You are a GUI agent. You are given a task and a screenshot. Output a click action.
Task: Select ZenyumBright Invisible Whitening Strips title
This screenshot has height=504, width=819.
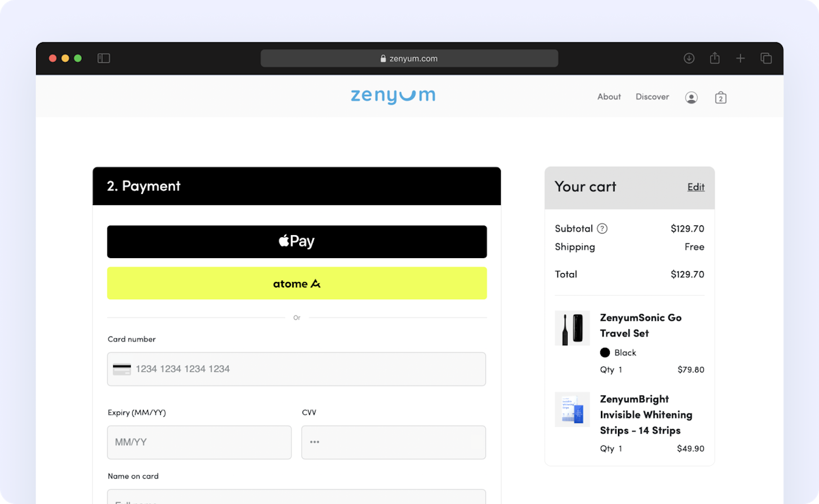(x=646, y=415)
